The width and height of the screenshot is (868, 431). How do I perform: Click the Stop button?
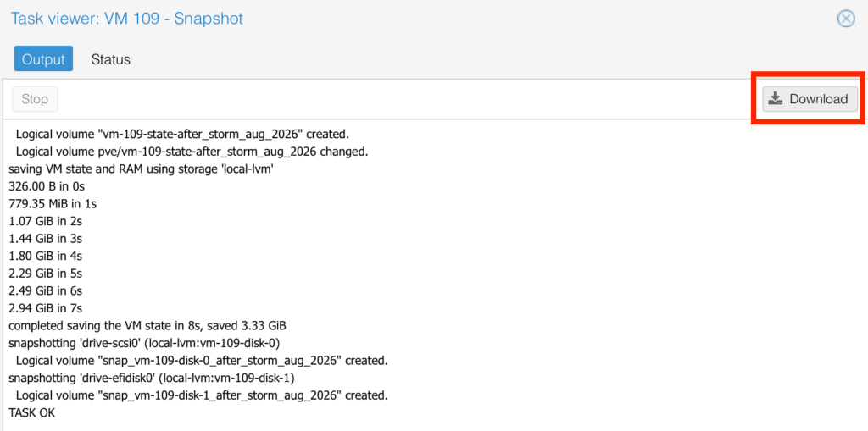35,99
